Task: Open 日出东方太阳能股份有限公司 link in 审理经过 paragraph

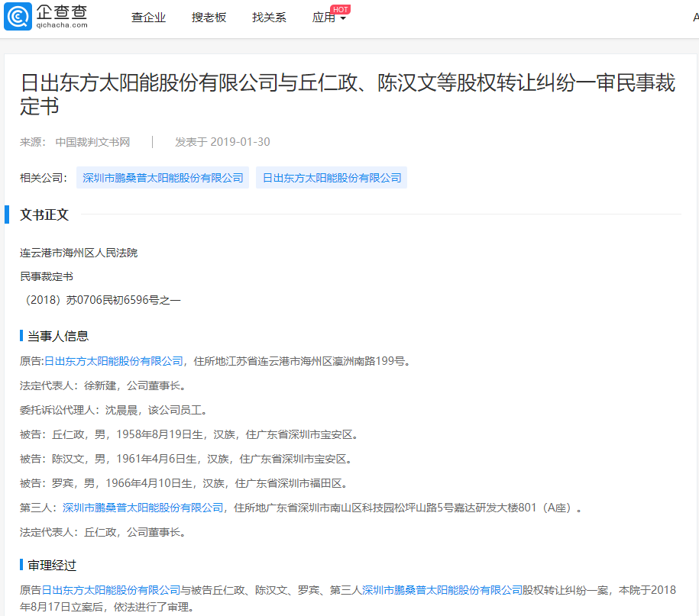Action: (111, 590)
